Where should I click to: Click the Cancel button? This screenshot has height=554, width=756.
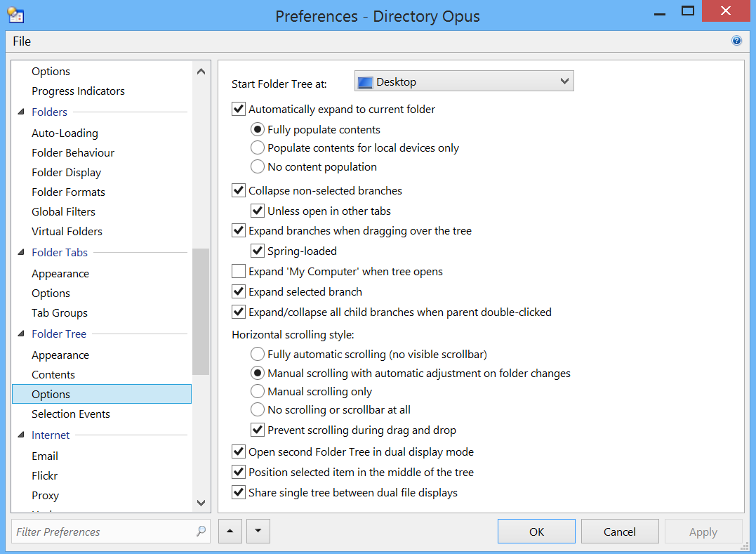620,532
